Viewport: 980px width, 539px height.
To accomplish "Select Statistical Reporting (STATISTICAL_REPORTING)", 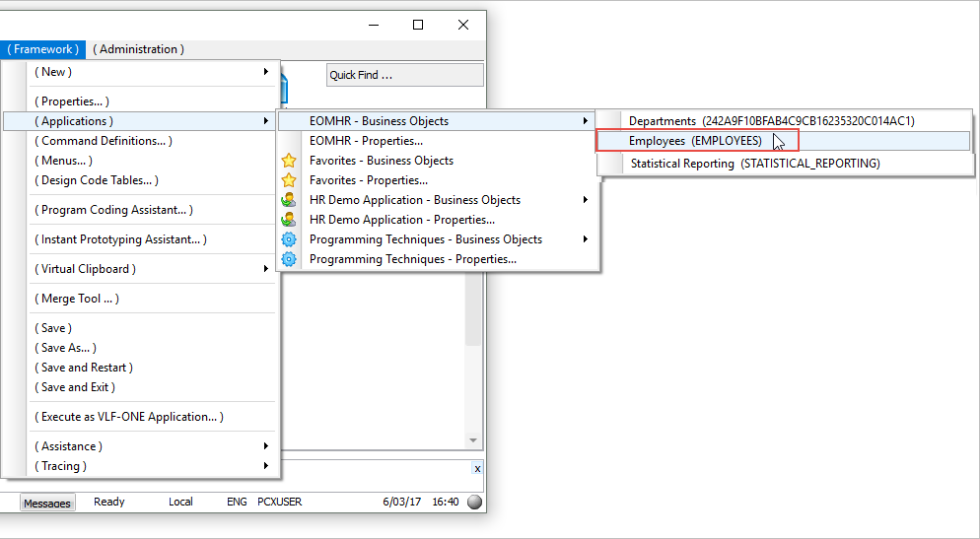I will [x=785, y=164].
